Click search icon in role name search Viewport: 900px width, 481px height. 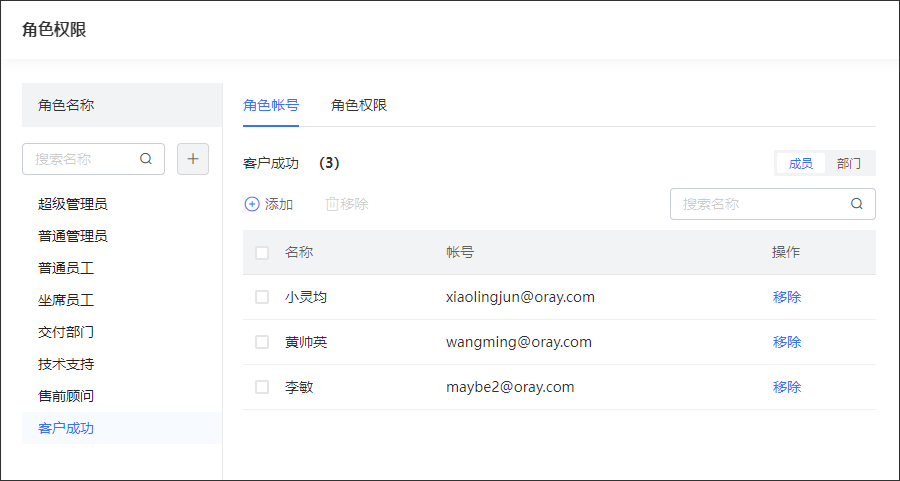146,159
